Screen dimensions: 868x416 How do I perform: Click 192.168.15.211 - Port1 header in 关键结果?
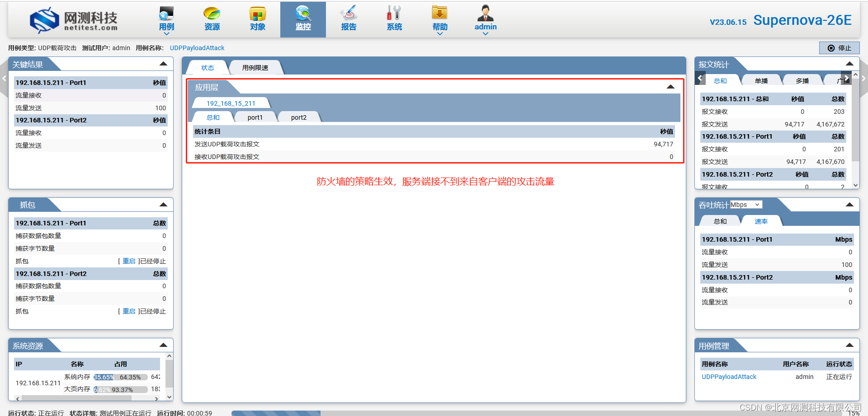click(91, 83)
